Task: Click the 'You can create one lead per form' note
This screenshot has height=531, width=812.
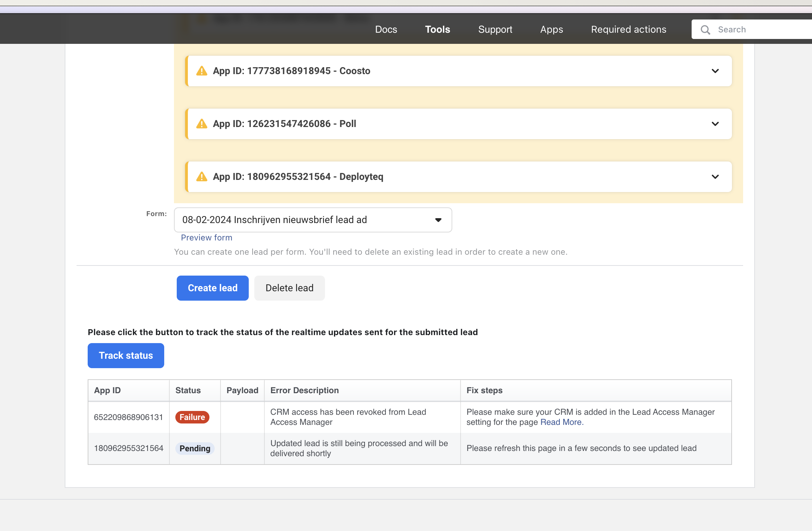Action: pyautogui.click(x=371, y=252)
